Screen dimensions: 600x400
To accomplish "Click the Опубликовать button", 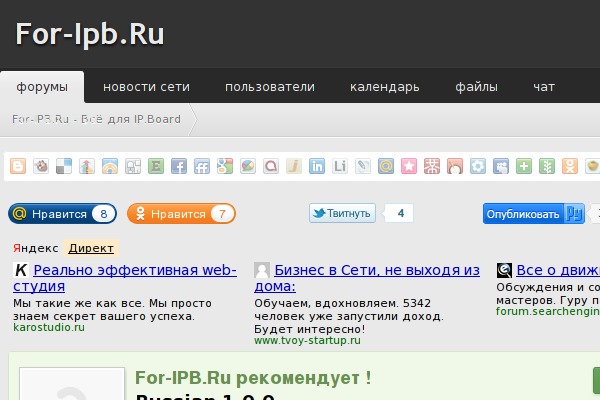I will 534,214.
